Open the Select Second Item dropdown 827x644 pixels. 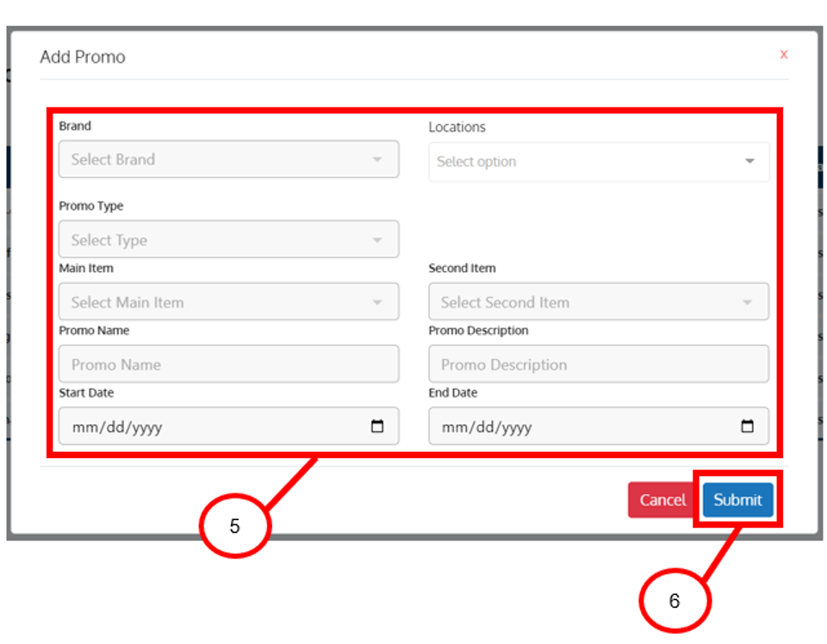[599, 302]
